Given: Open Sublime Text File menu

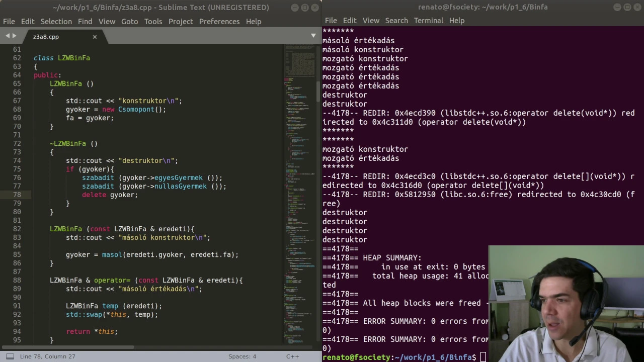Looking at the screenshot, I should [9, 22].
